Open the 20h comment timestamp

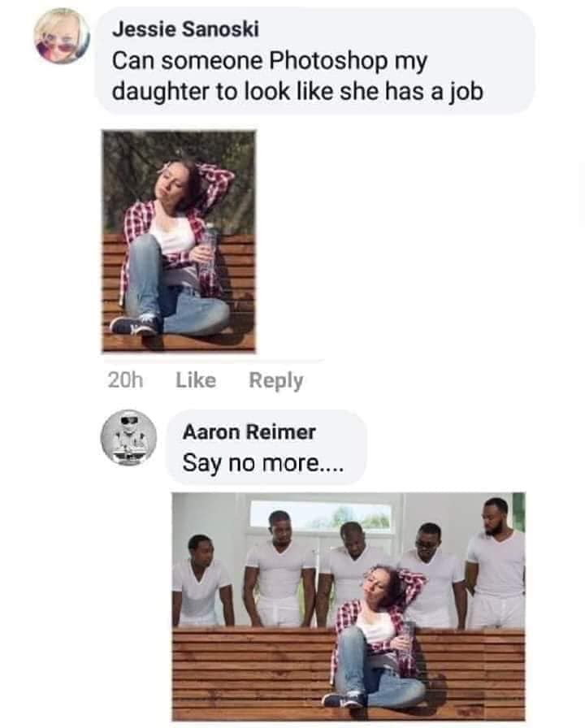pos(125,380)
